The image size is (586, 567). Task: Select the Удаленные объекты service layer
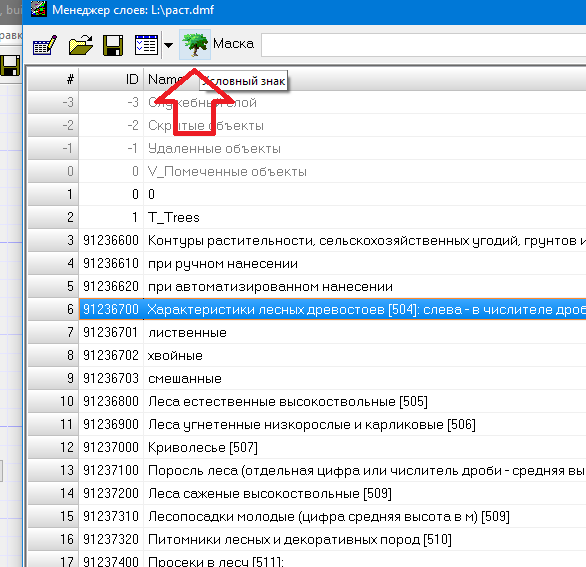coord(307,148)
